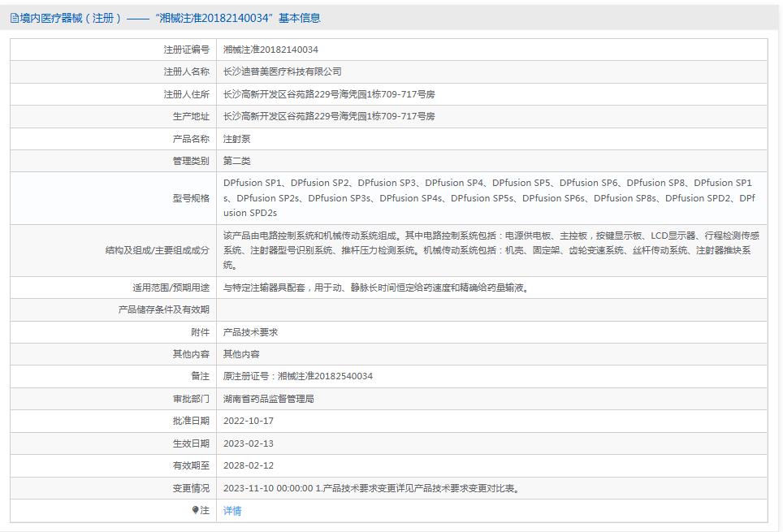783x532 pixels.
Task: Click the lightbulb icon beside 注
Action: point(195,510)
